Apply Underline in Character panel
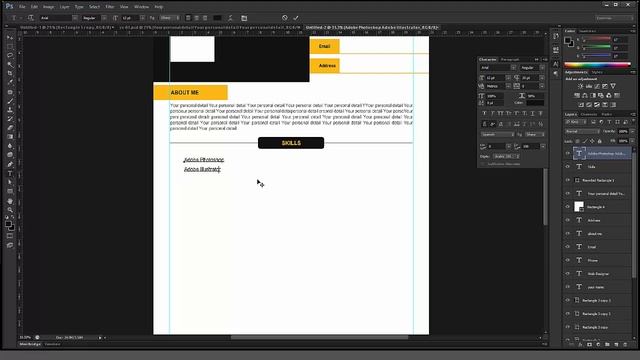The image size is (640, 360). coord(533,113)
